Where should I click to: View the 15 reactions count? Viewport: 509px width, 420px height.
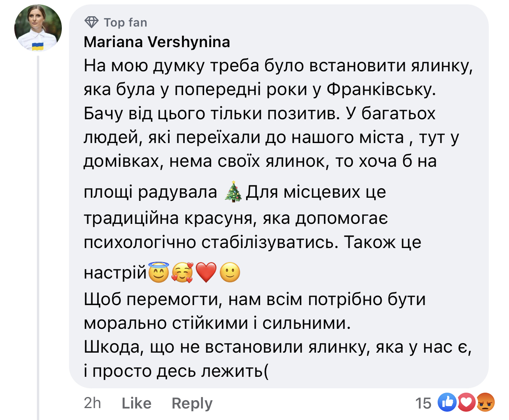pyautogui.click(x=423, y=403)
